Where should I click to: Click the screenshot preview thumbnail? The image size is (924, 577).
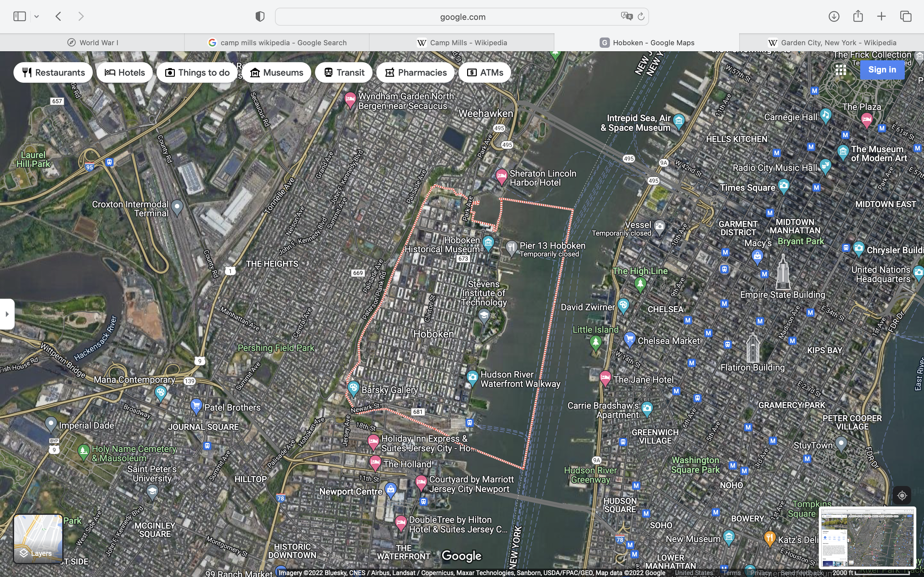tap(867, 538)
